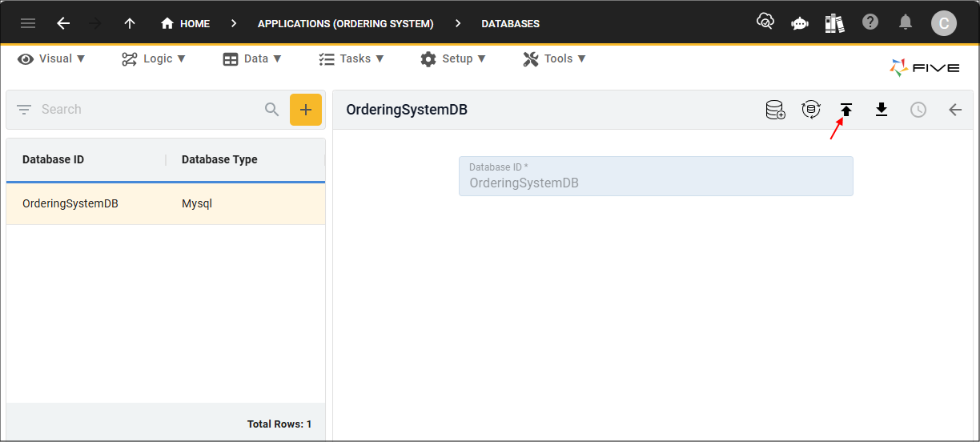Click the Total Rows: 1 footer
Screen dimensions: 980x442
tap(279, 424)
